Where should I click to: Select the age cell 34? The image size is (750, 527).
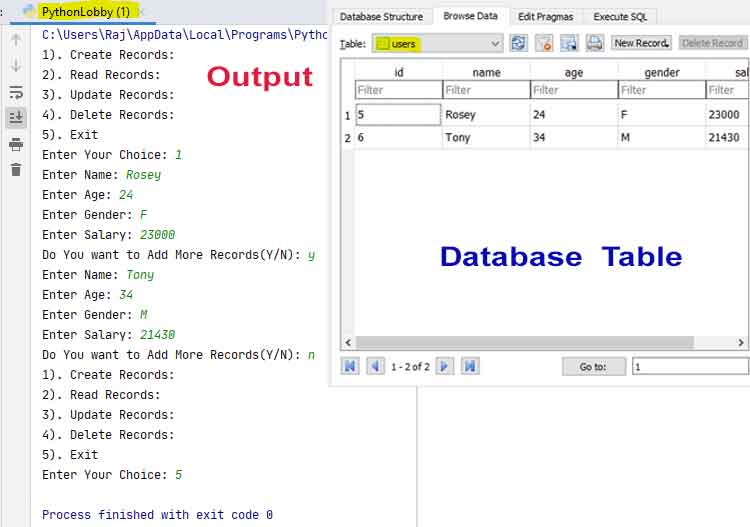[574, 138]
